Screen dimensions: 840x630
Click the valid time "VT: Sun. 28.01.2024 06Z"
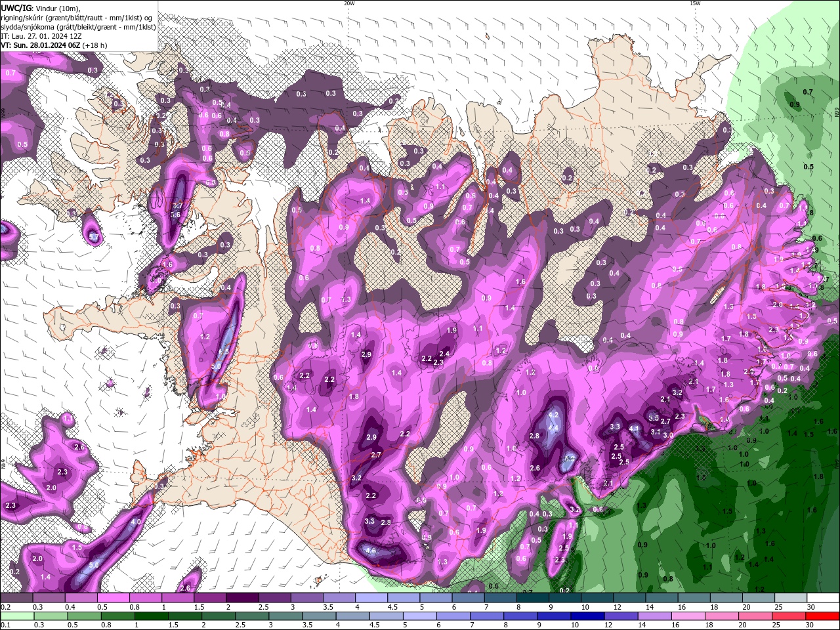coord(41,45)
